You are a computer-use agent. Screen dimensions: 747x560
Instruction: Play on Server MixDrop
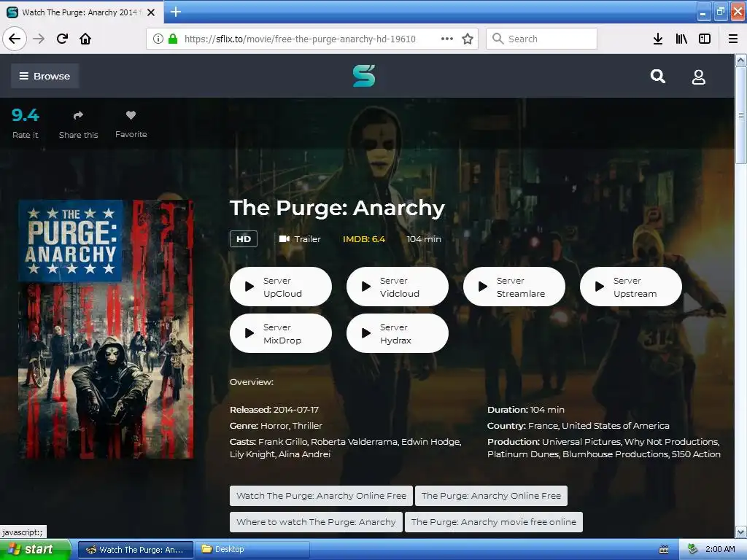point(281,333)
